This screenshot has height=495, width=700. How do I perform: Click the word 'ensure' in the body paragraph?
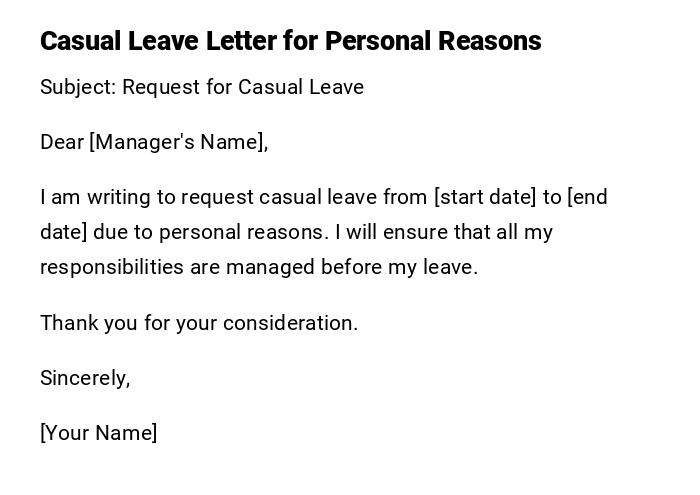(x=405, y=232)
